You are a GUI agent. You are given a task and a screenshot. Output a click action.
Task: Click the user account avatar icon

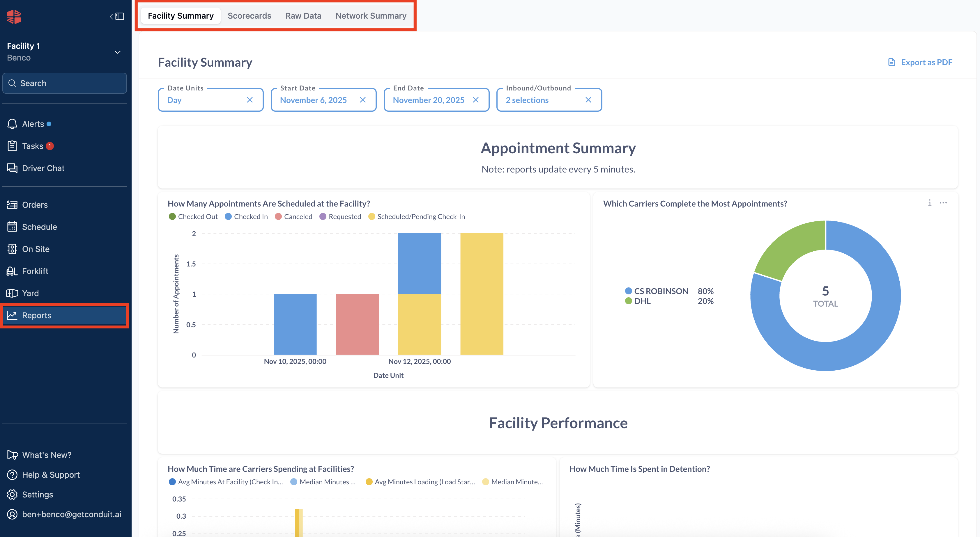(x=12, y=514)
